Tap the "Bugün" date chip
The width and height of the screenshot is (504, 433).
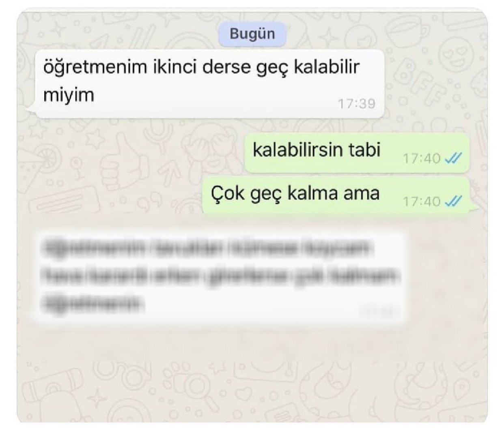tap(252, 34)
